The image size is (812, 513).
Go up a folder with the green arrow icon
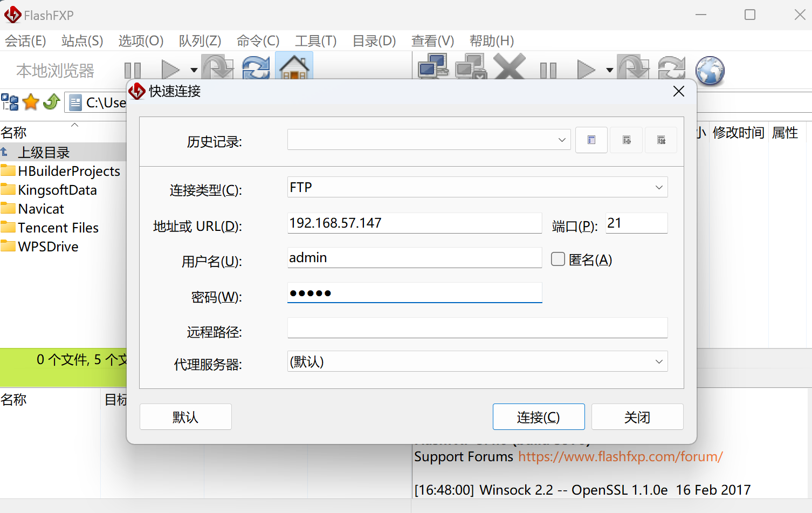click(x=52, y=102)
